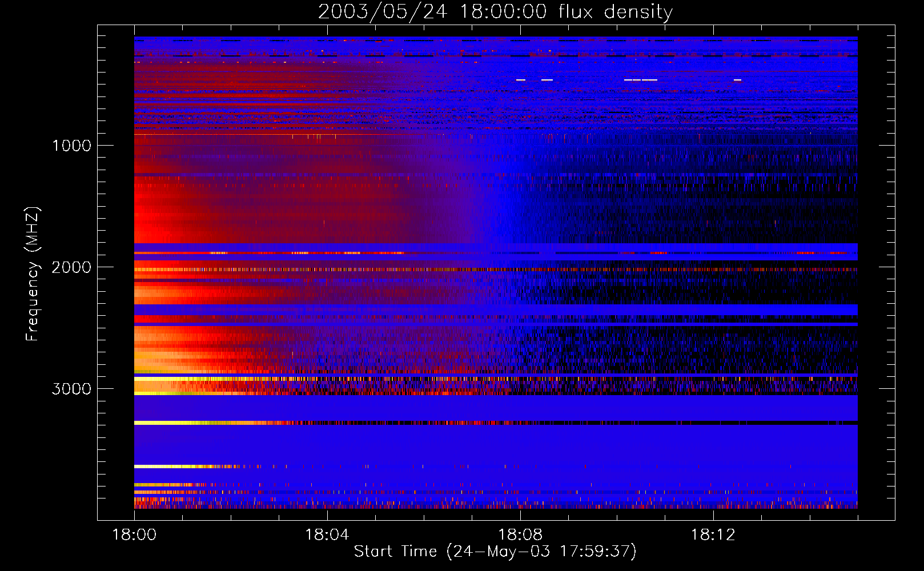
Task: Click the 'Frequency (MHZ)' axis label
Action: tap(33, 274)
